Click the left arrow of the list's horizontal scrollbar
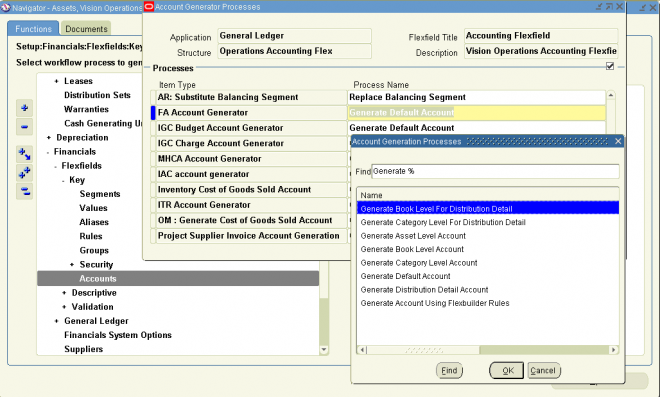 click(x=362, y=350)
